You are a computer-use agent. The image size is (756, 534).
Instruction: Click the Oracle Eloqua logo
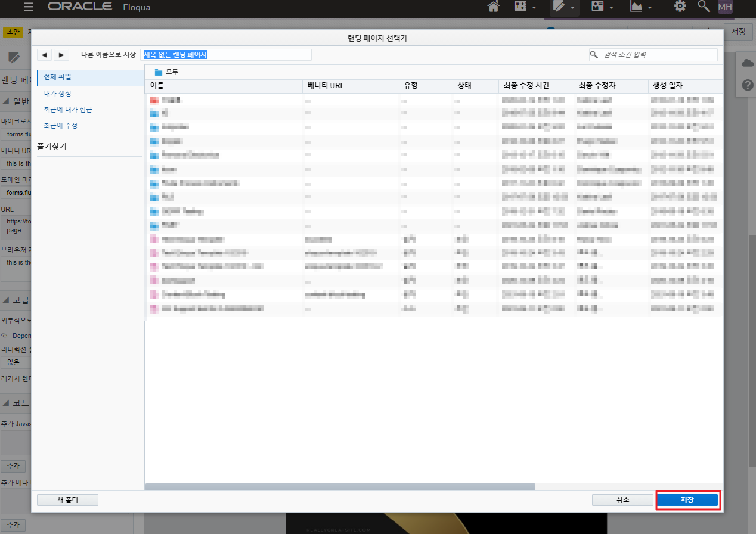point(99,7)
